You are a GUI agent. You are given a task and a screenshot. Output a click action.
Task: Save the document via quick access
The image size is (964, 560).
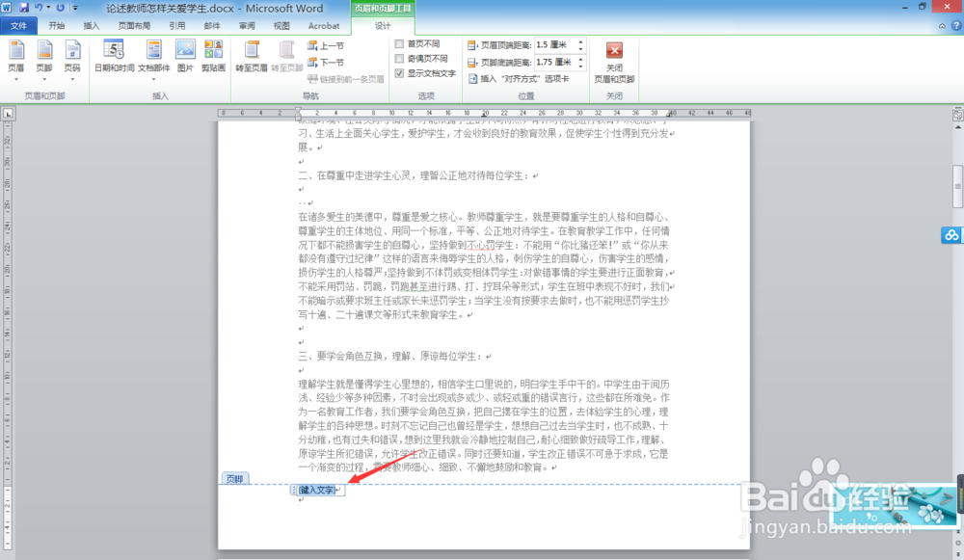(x=24, y=8)
